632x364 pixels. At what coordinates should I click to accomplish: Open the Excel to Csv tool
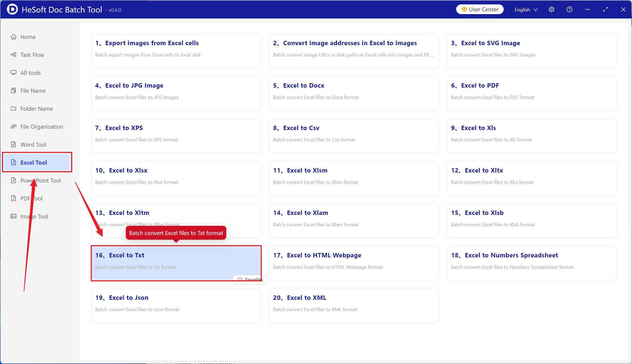pyautogui.click(x=354, y=136)
